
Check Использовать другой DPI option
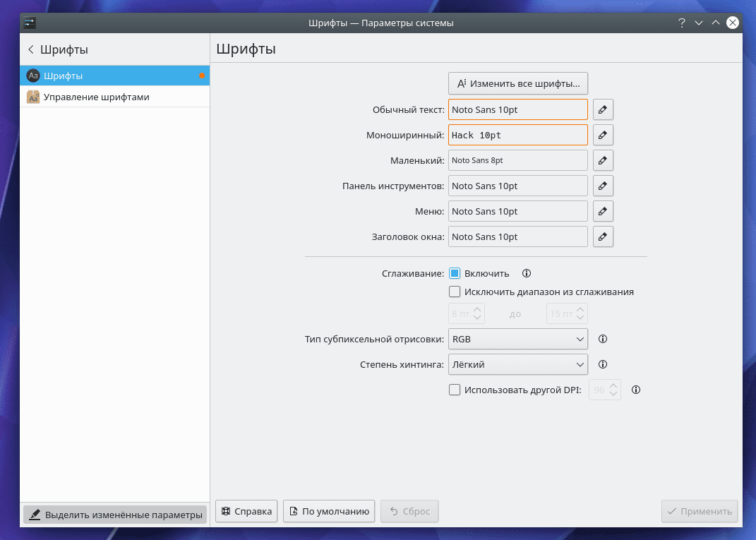tap(455, 390)
